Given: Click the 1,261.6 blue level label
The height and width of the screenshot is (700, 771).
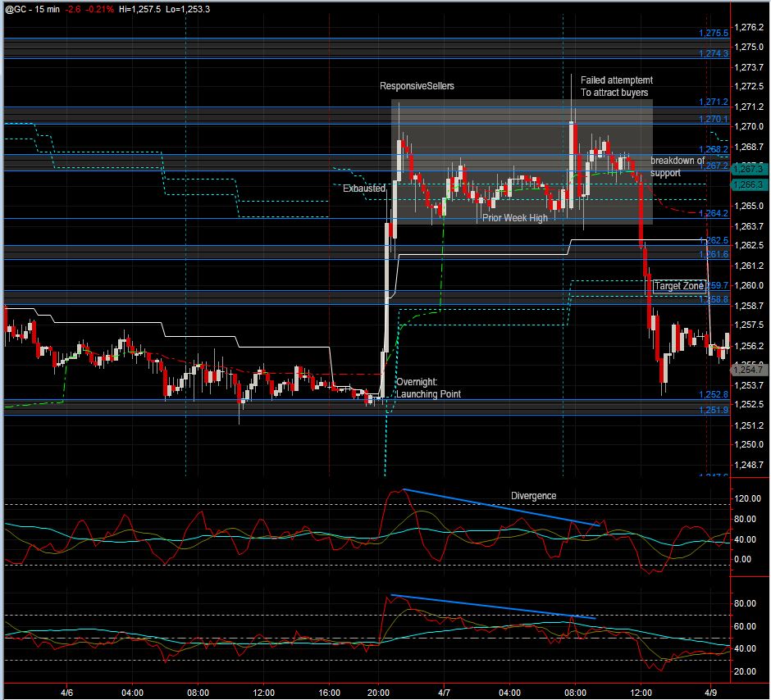Looking at the screenshot, I should click(x=714, y=254).
